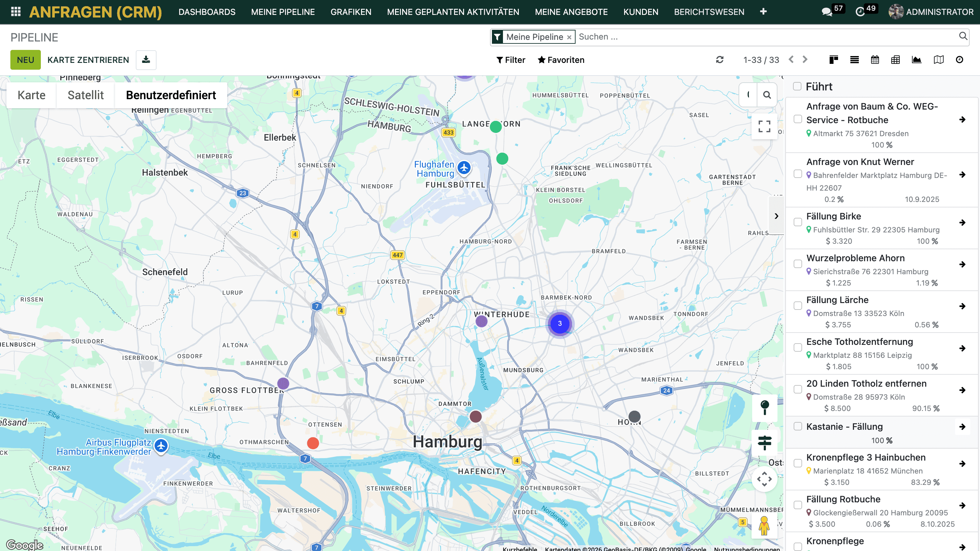Open the Graph chart view icon
The width and height of the screenshot is (980, 551).
pos(916,60)
